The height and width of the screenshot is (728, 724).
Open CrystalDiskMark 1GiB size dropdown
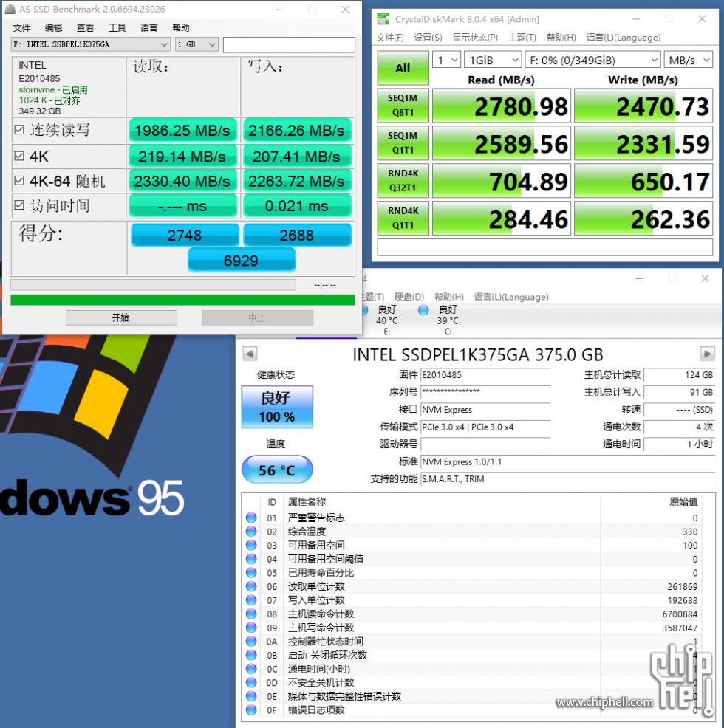point(493,60)
